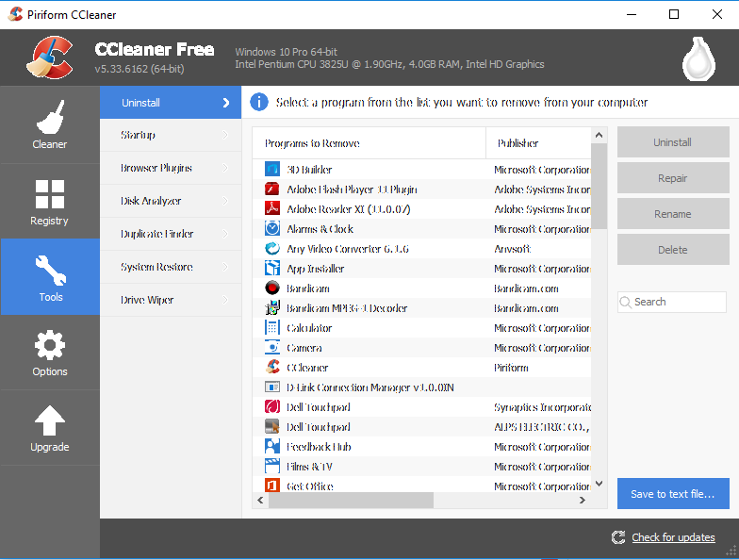Screen dimensions: 739x560
Task: Open the Registry grid icon section
Action: pyautogui.click(x=49, y=202)
